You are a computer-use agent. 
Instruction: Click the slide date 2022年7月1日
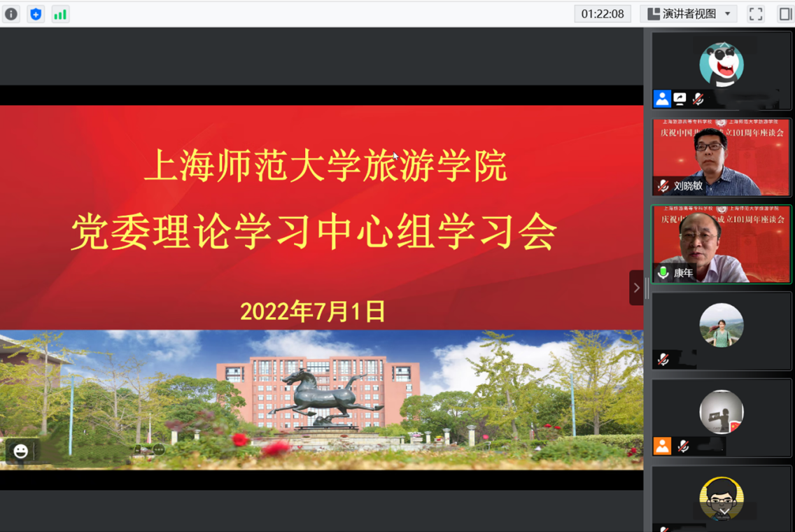coord(313,311)
